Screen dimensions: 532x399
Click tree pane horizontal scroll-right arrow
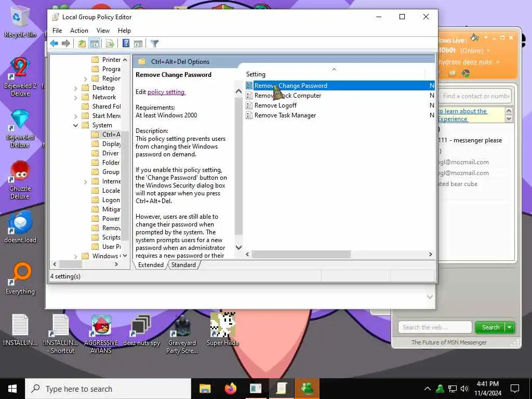(x=116, y=264)
